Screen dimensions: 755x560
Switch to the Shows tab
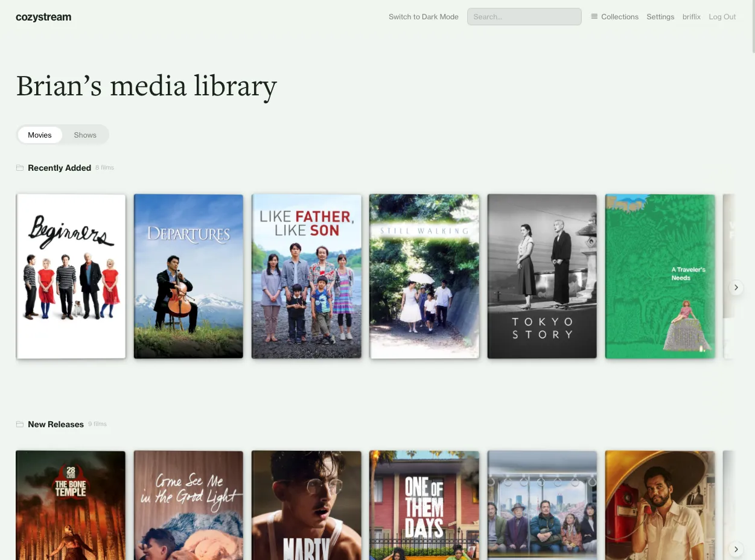85,135
